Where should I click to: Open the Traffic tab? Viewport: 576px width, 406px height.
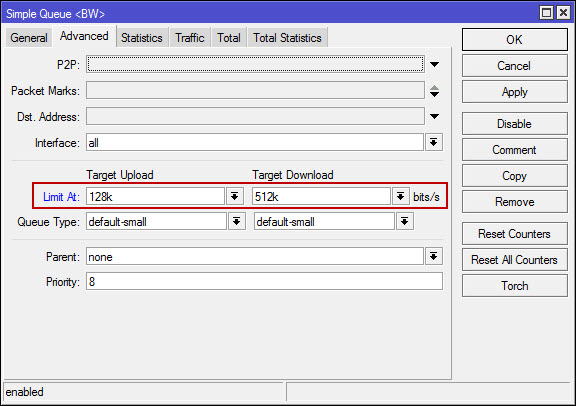tap(190, 37)
